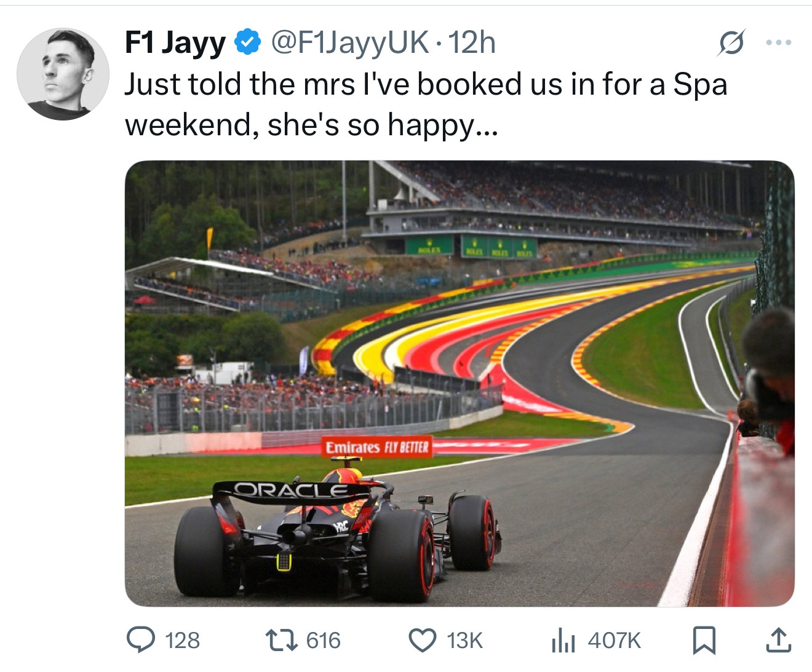
Task: Open the view analytics bar chart icon
Action: 563,640
